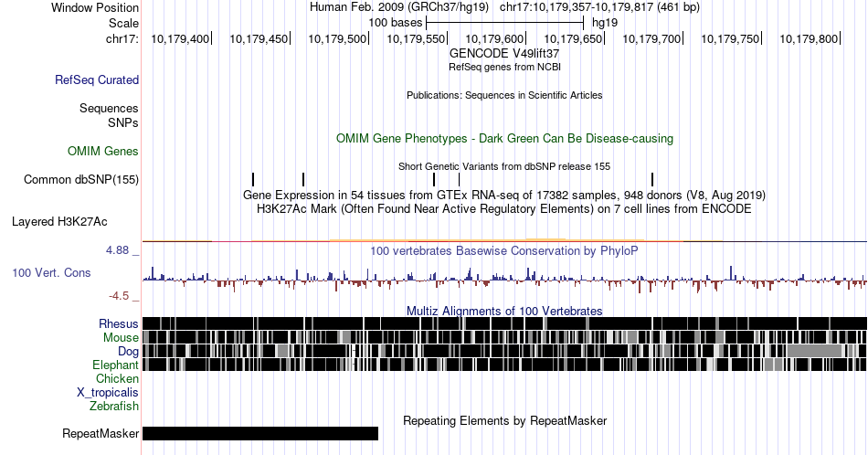Click the black RepeatMasker repeat element block

tap(260, 433)
